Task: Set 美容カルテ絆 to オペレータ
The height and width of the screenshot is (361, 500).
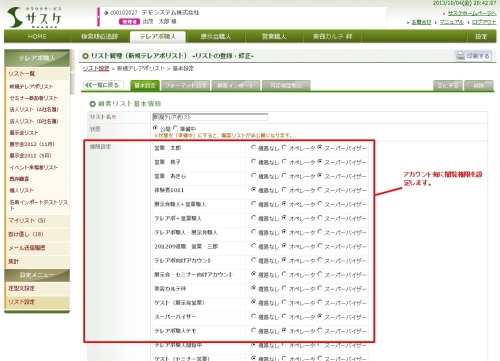Action: coord(284,288)
